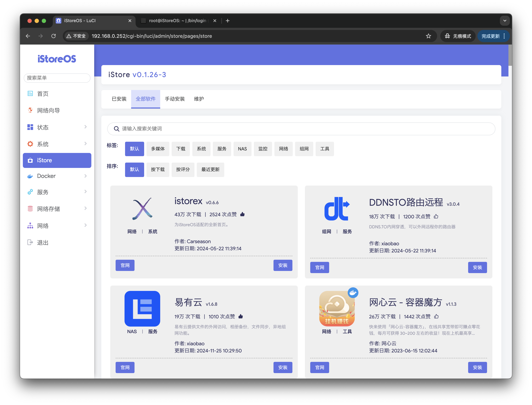Expand the 网络存储 sidebar menu
The width and height of the screenshot is (532, 405).
[85, 208]
